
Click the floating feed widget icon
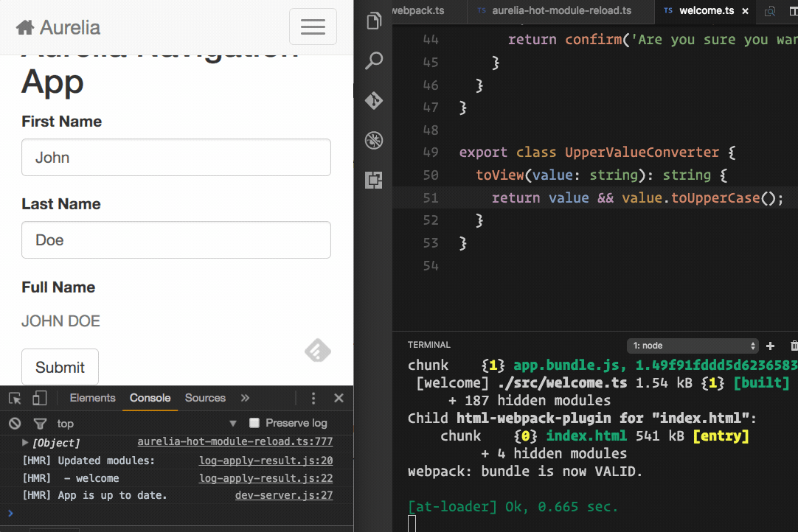318,351
